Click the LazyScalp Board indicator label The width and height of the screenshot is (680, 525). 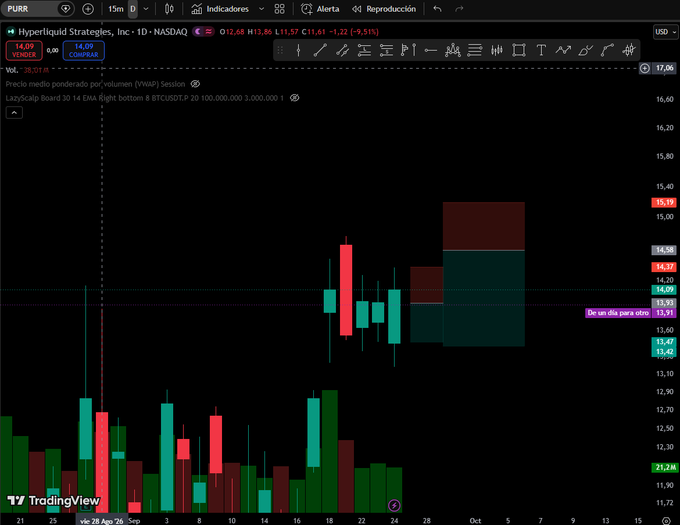pos(144,98)
